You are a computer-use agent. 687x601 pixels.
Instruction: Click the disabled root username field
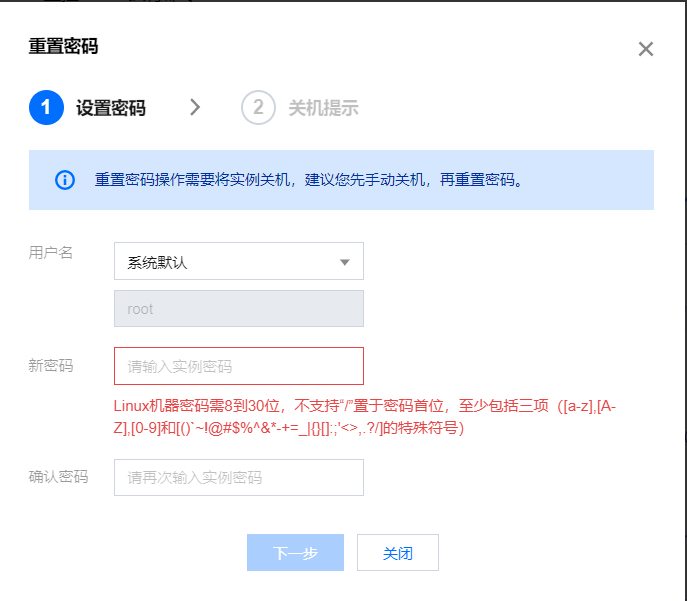point(239,309)
